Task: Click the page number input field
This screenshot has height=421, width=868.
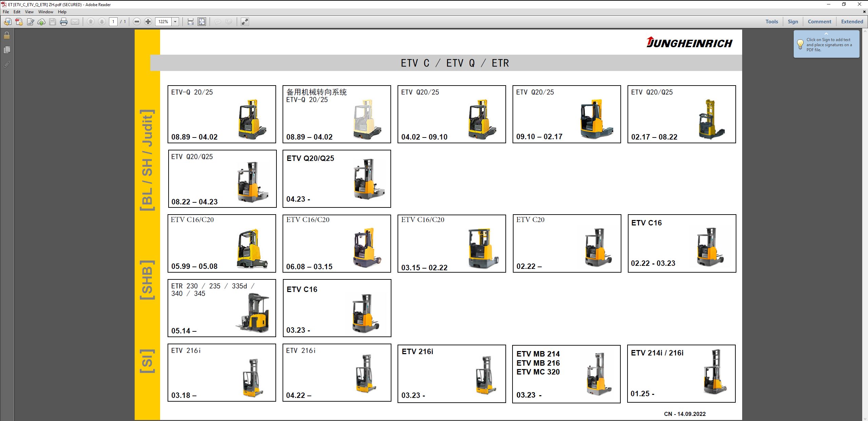Action: click(x=114, y=21)
